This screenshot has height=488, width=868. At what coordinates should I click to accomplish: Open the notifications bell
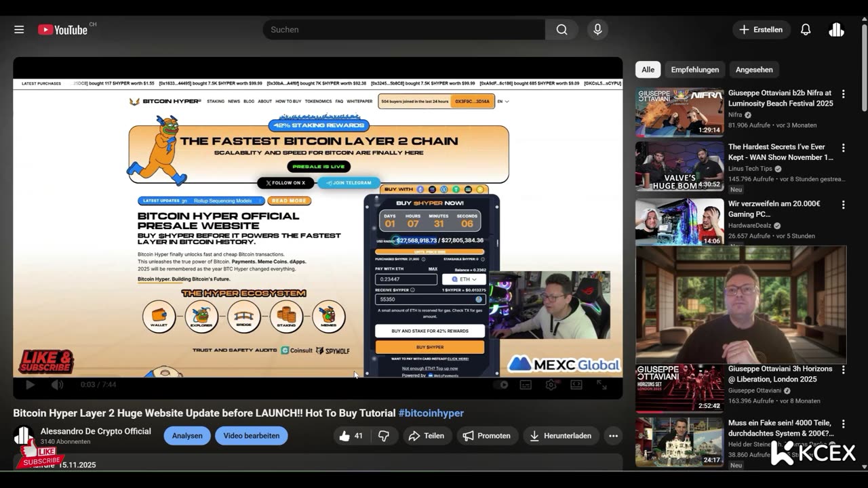click(806, 30)
